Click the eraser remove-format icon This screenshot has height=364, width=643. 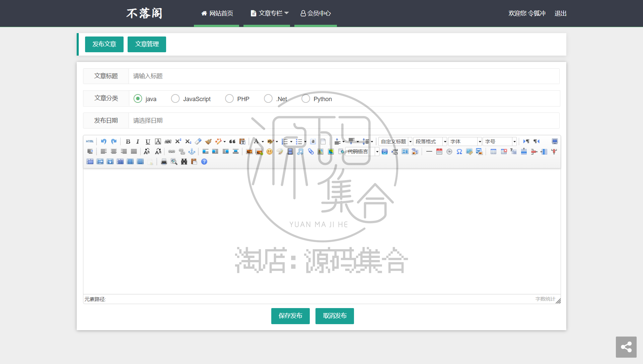[198, 142]
